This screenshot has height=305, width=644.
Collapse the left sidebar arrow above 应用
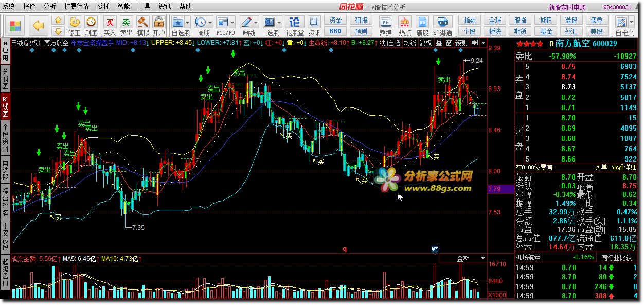[6, 43]
